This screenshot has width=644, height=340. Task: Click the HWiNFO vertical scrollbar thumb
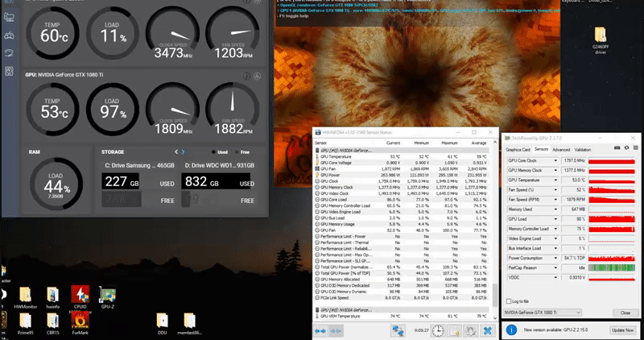(x=495, y=294)
